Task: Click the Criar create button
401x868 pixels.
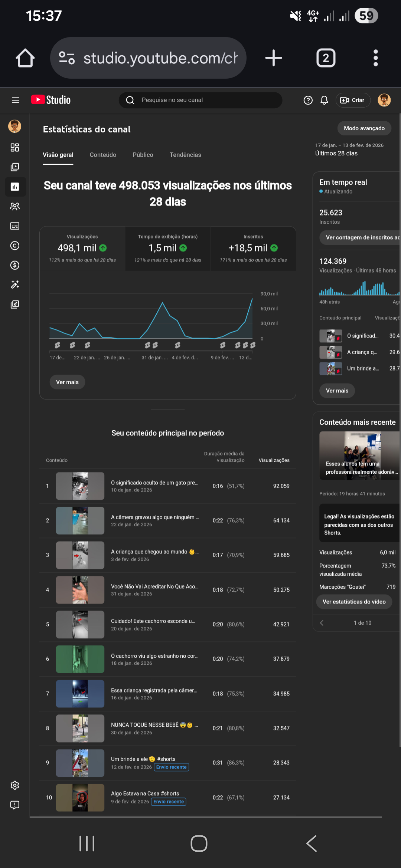Action: (x=353, y=100)
